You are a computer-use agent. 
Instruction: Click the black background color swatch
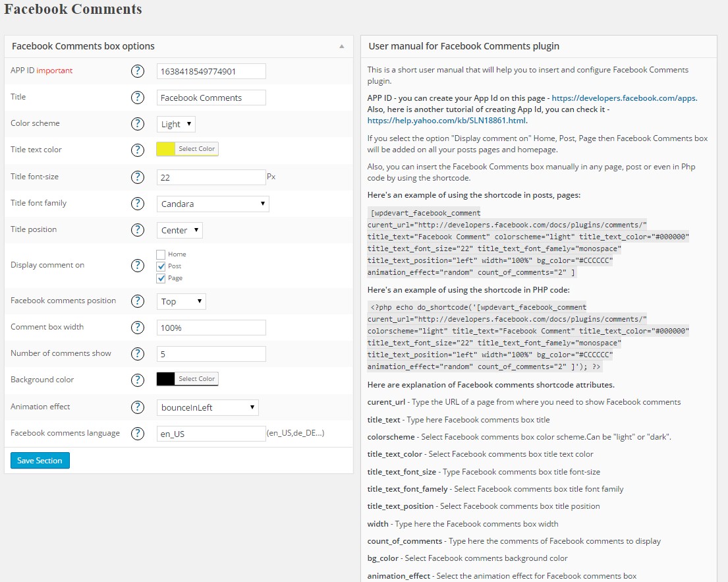click(166, 378)
